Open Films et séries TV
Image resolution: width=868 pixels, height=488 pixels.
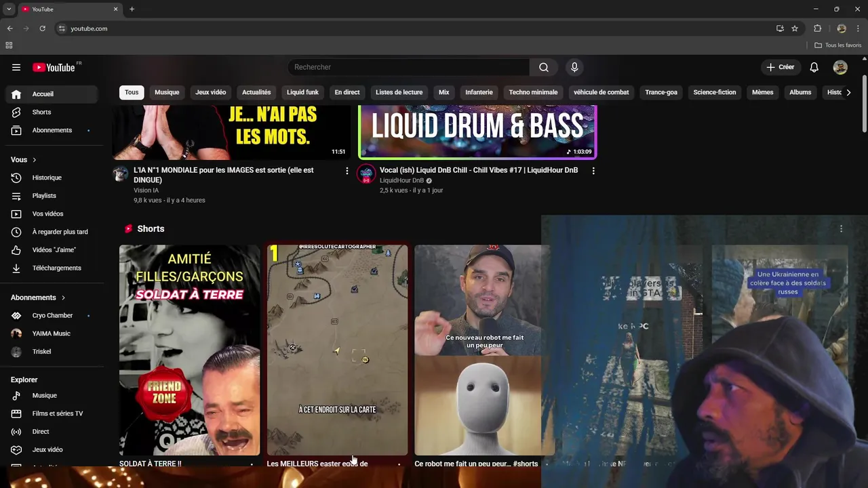point(52,413)
